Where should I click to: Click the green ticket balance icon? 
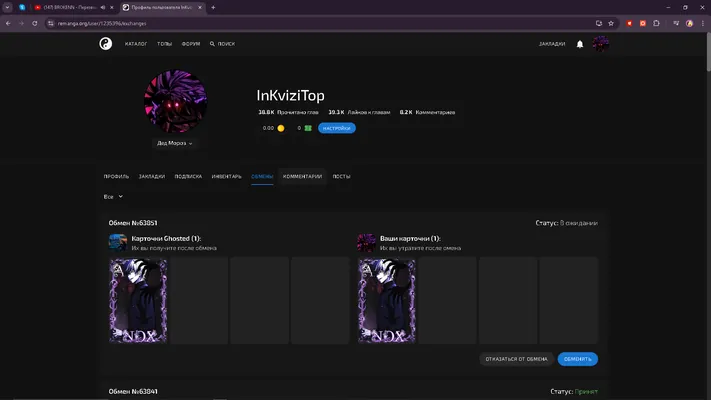coord(308,128)
